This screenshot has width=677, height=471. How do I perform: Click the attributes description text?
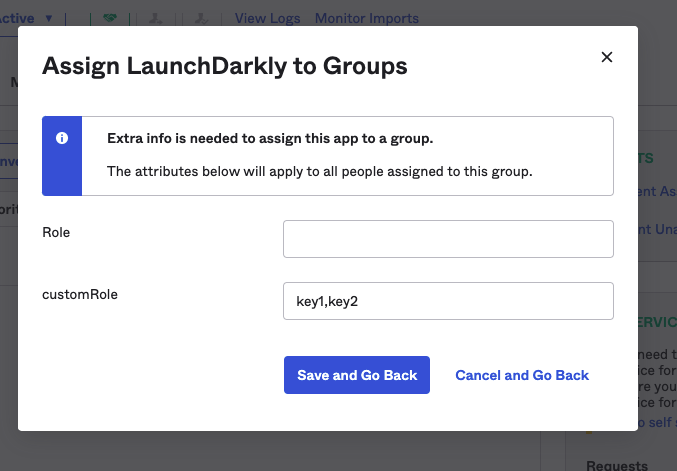319,171
